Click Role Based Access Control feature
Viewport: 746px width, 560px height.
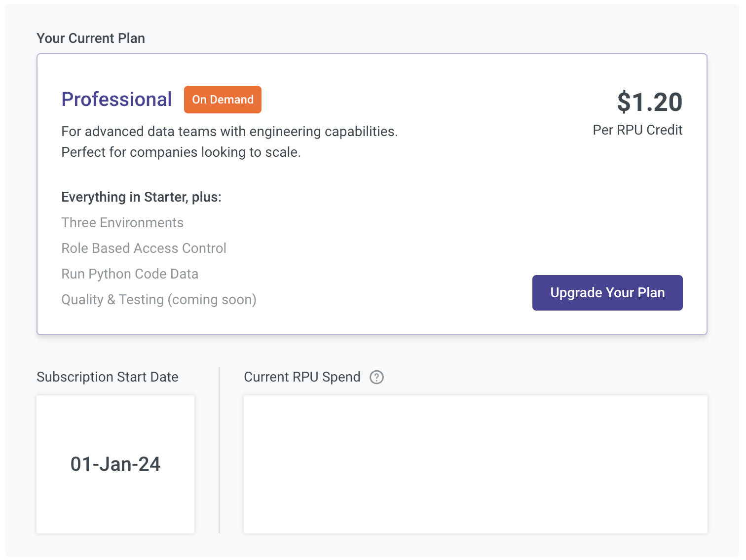[x=144, y=248]
